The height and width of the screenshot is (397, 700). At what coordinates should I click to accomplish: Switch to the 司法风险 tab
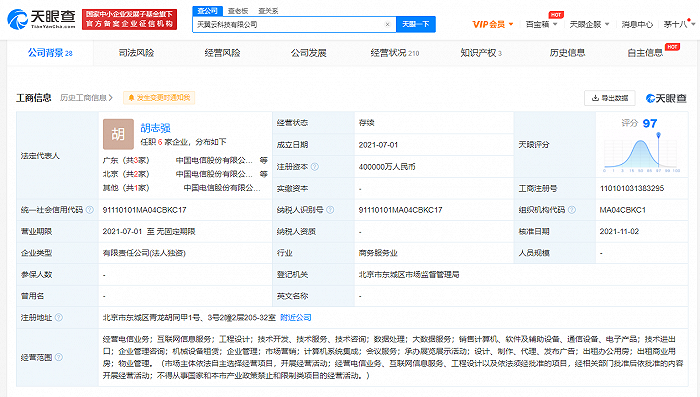[x=136, y=53]
